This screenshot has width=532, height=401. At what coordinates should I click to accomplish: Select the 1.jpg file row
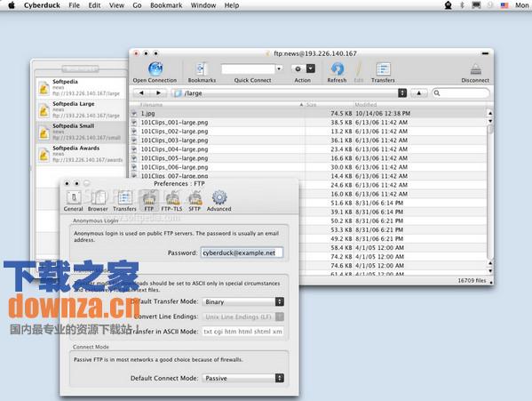(x=308, y=114)
